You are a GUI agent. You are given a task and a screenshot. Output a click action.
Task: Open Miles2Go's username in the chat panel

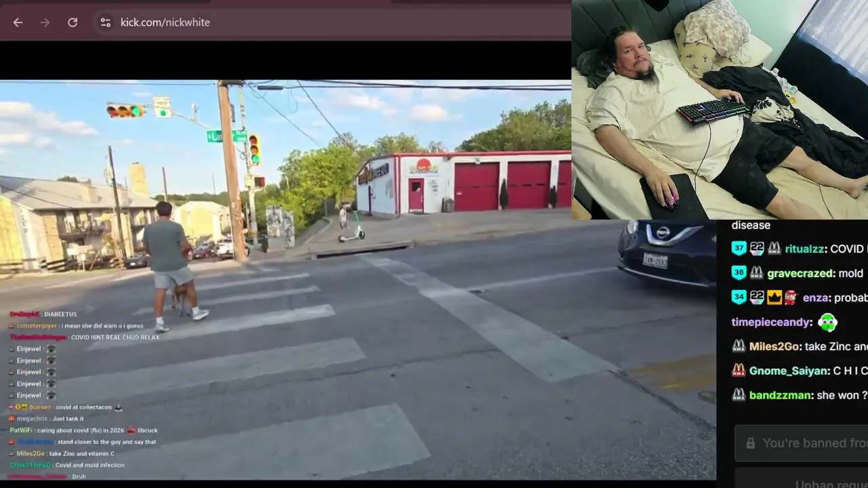tap(774, 346)
